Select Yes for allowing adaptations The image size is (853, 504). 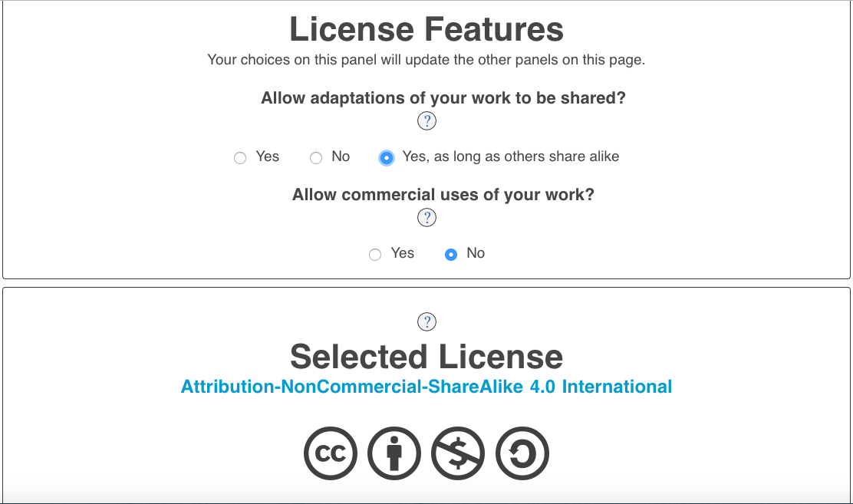tap(240, 158)
